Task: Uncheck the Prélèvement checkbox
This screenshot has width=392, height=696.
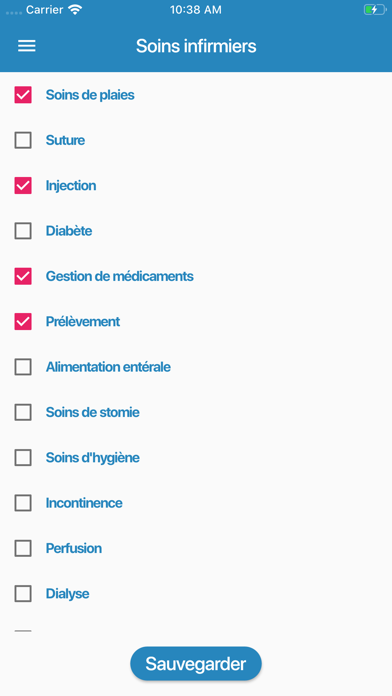Action: coord(23,321)
